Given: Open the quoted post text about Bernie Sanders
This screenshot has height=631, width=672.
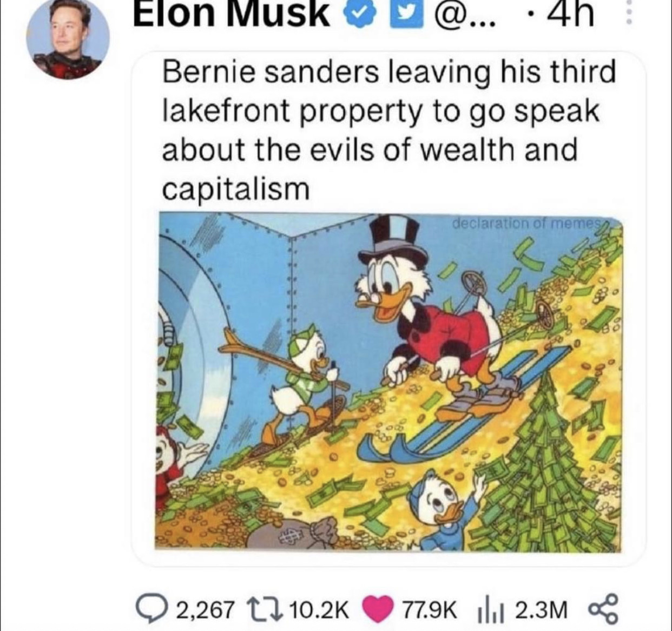Looking at the screenshot, I should (388, 130).
